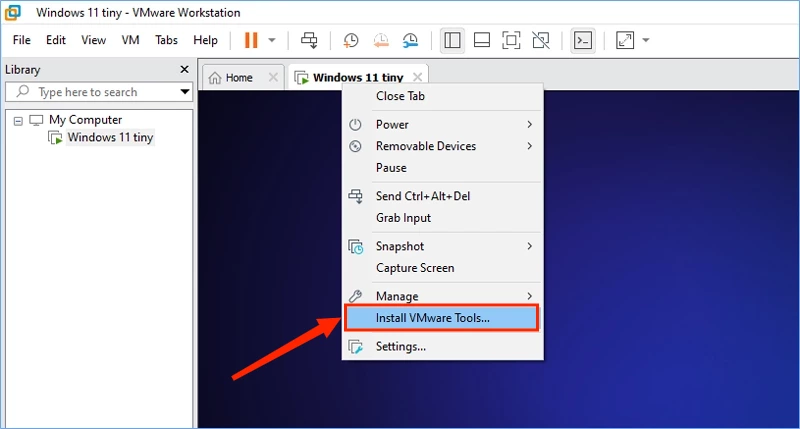Click revert to snapshot toolbar icon
The height and width of the screenshot is (429, 800).
pos(381,40)
